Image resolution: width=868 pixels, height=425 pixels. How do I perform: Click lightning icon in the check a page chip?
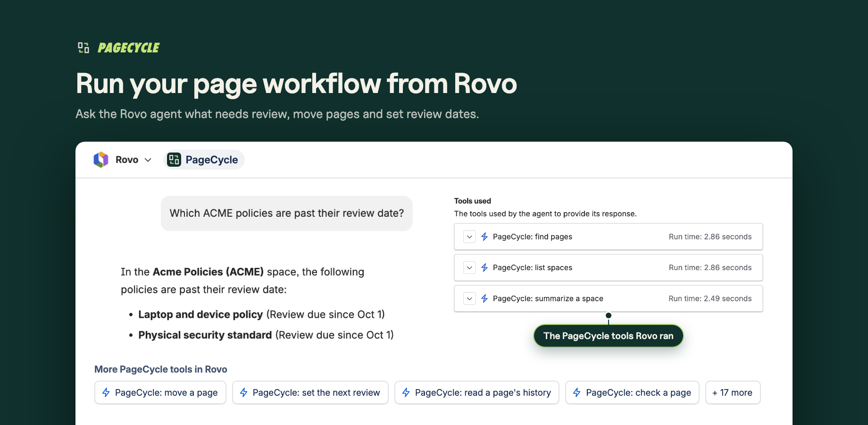click(577, 392)
